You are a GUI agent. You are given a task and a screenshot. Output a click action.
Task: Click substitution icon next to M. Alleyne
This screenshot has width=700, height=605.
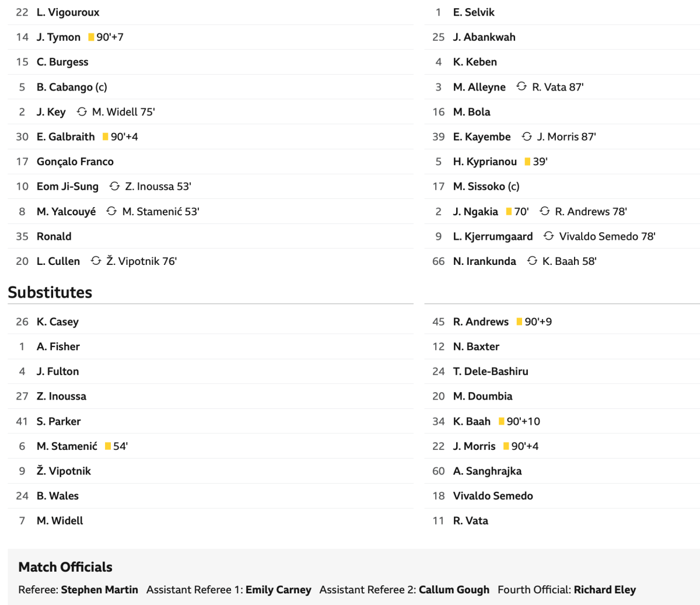pos(521,86)
